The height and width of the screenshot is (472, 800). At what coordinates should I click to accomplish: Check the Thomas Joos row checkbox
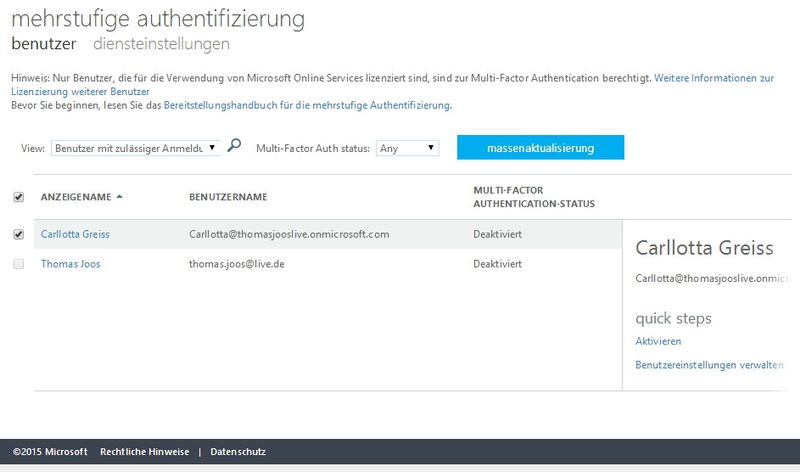click(x=19, y=264)
